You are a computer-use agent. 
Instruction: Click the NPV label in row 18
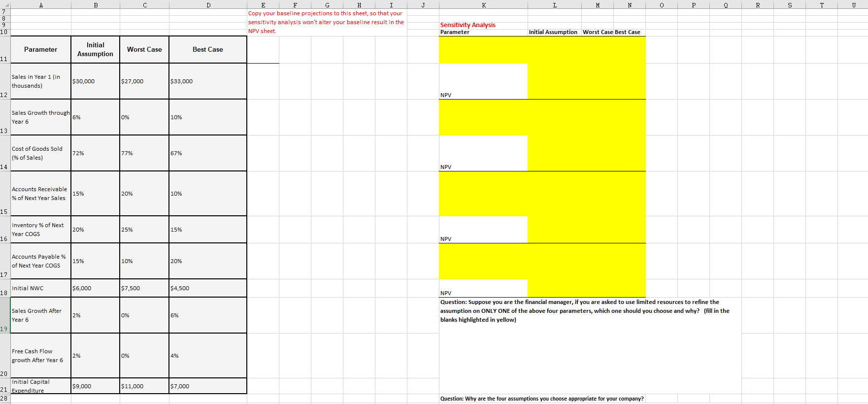[446, 293]
